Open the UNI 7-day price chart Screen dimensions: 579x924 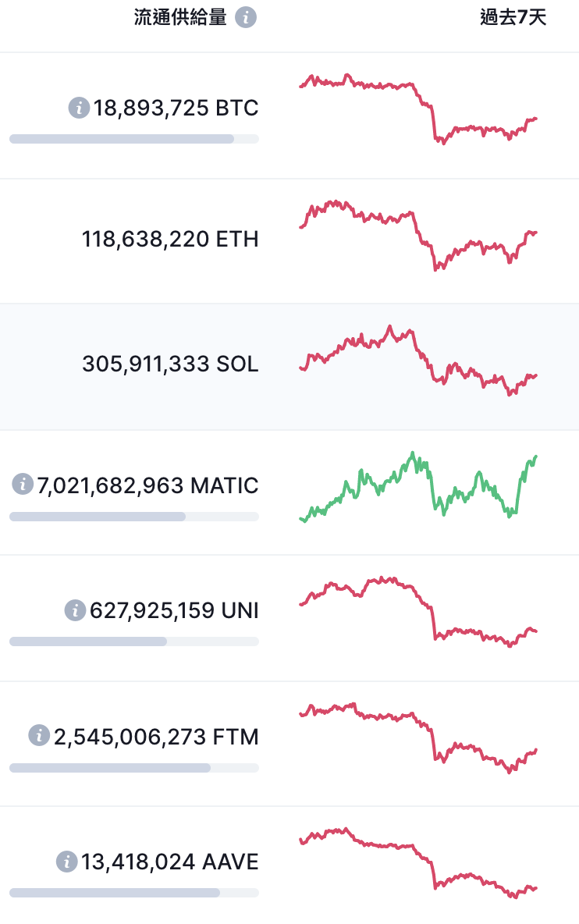418,612
